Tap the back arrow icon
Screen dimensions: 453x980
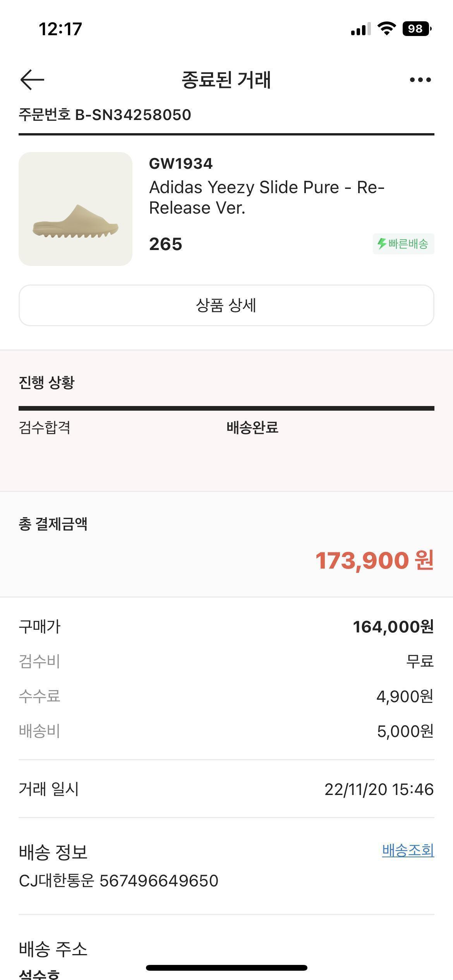coord(32,80)
